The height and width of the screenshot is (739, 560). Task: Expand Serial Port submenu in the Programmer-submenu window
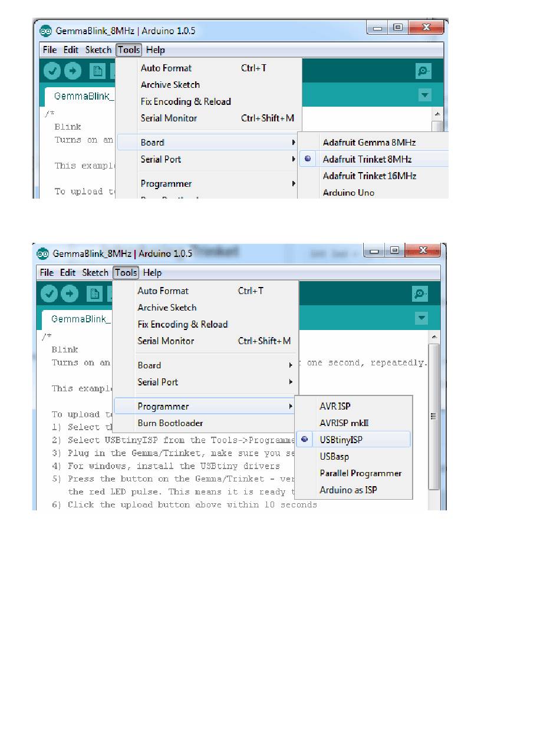[206, 382]
